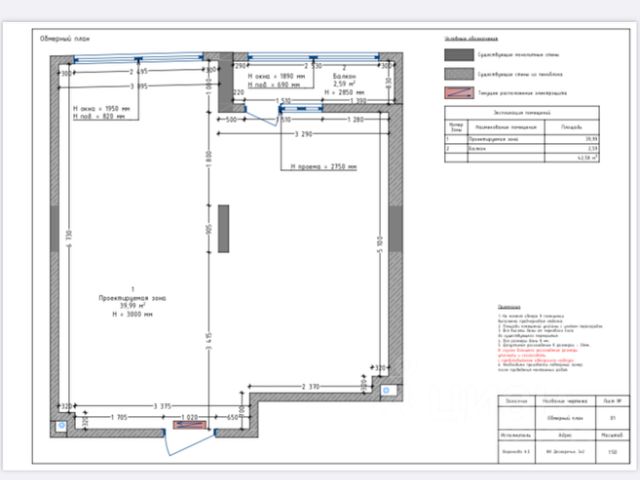Select the '650' dimension near bottom wall
This screenshot has height=480, width=640.
pos(233,417)
